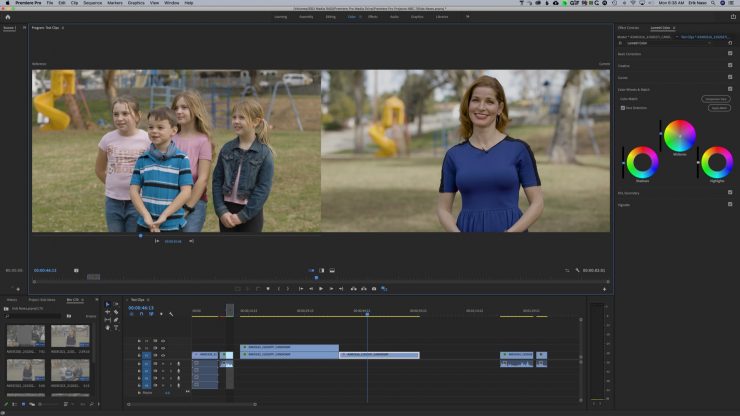Click the Comparison View button
Image resolution: width=740 pixels, height=416 pixels.
click(715, 99)
